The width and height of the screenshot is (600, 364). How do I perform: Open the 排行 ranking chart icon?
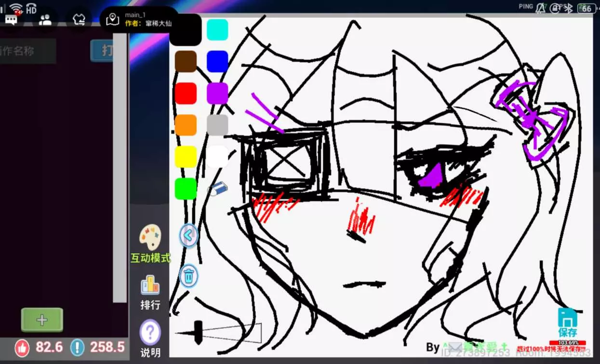(x=150, y=285)
